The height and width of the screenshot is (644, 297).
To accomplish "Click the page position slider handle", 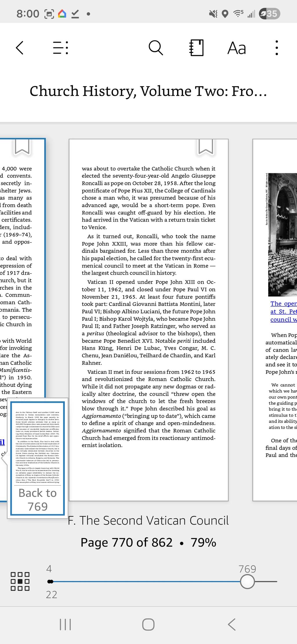I will tap(247, 581).
